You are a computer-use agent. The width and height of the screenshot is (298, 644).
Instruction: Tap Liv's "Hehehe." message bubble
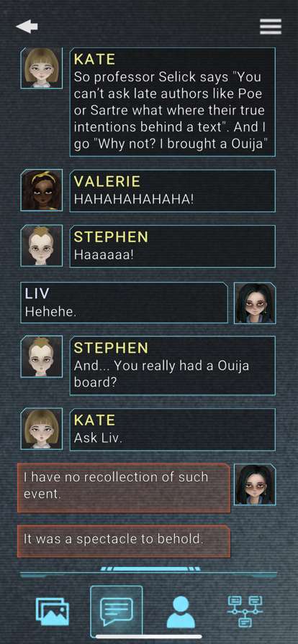click(x=124, y=303)
